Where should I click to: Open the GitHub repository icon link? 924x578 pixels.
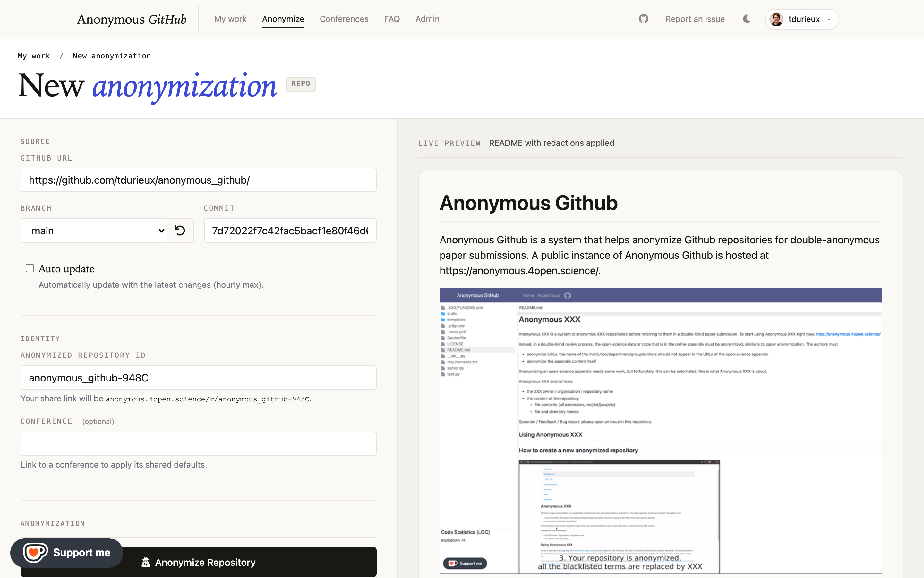[643, 19]
